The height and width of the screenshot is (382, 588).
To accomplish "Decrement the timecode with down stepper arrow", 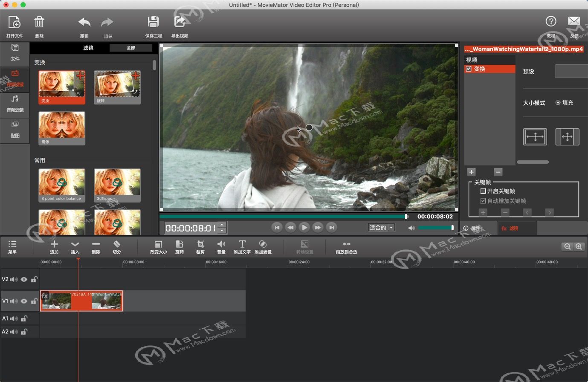I will pyautogui.click(x=222, y=231).
